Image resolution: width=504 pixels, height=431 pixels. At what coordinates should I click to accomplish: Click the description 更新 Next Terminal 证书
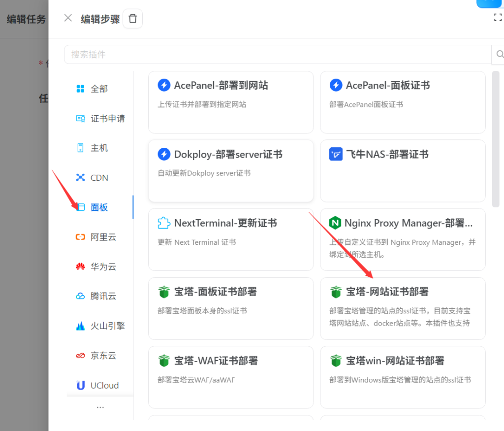tap(197, 242)
